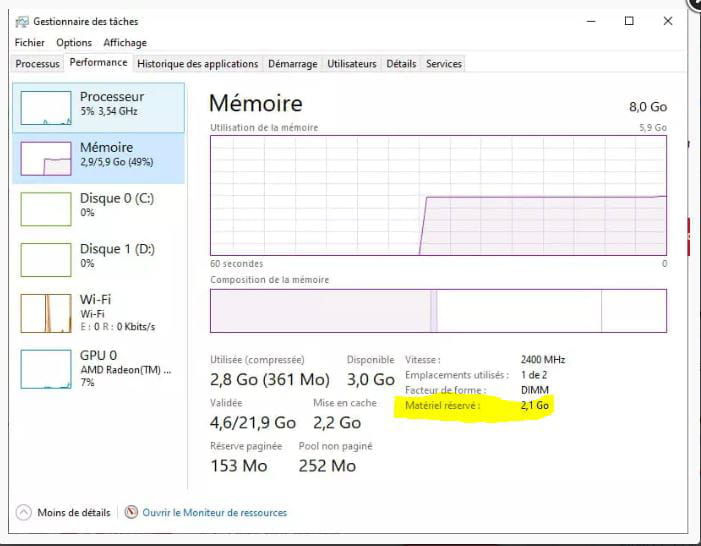Image resolution: width=701 pixels, height=546 pixels.
Task: Switch to the Détails tab
Action: point(401,64)
